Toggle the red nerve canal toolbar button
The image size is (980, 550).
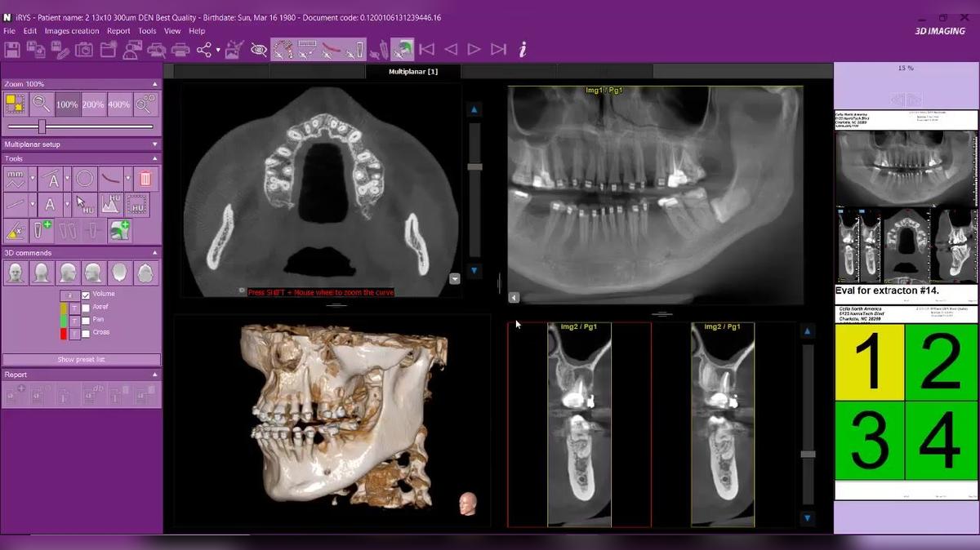tap(331, 50)
